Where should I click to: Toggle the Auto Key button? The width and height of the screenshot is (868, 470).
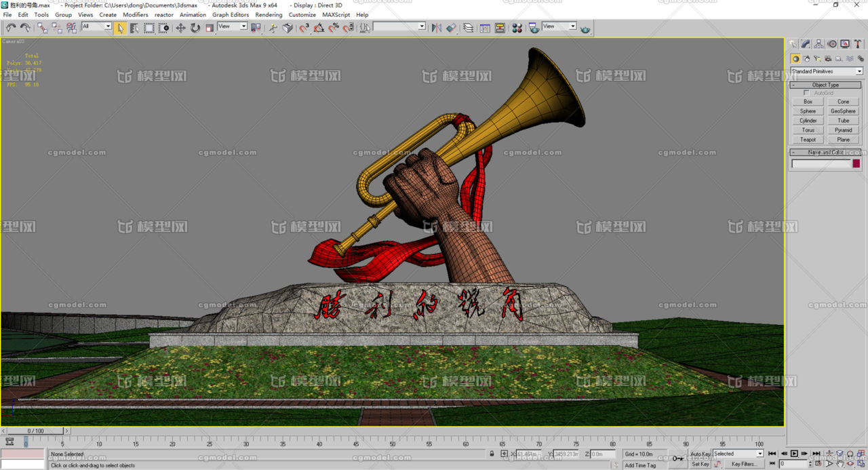click(701, 454)
